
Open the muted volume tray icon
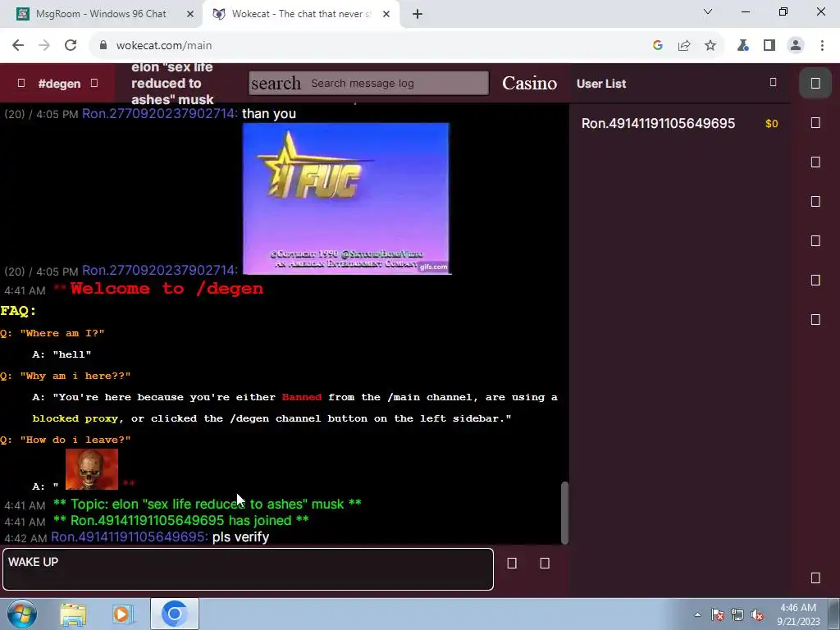point(757,614)
